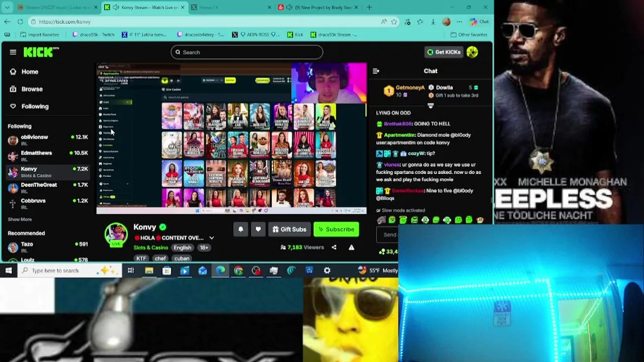Open the tab search dropdown arrow
The height and width of the screenshot is (362, 644).
[x=7, y=7]
